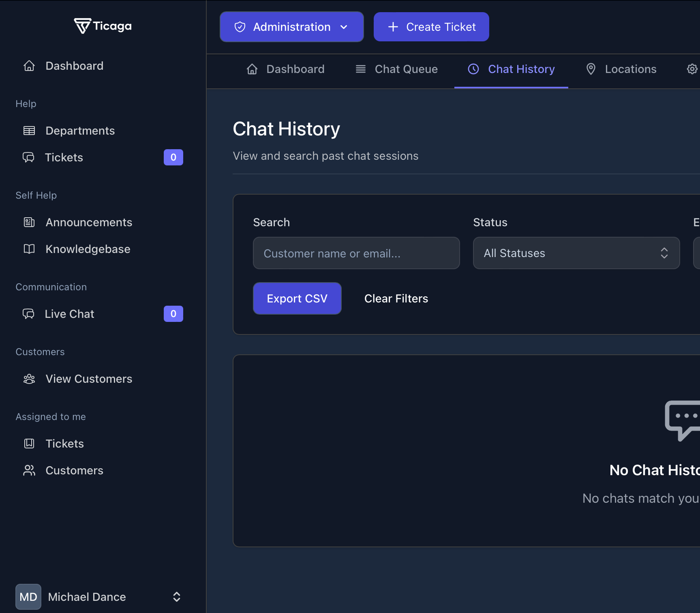Click the Tickets speech bubble icon under Help

(29, 157)
